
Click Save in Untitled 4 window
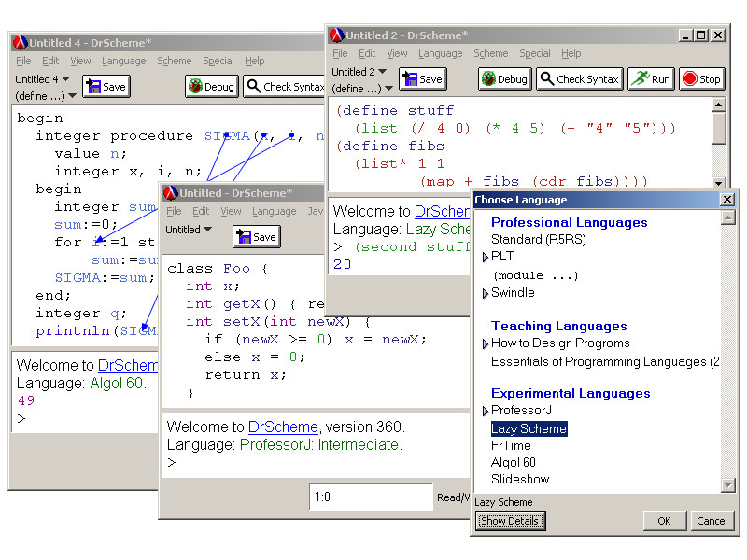point(106,87)
